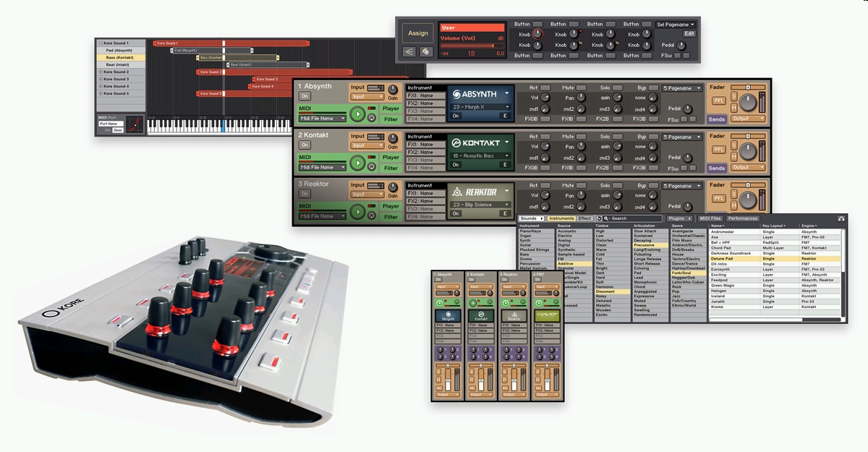Screen dimensions: 868x452
Task: Click the Absynth Pedal knob
Action: (689, 108)
